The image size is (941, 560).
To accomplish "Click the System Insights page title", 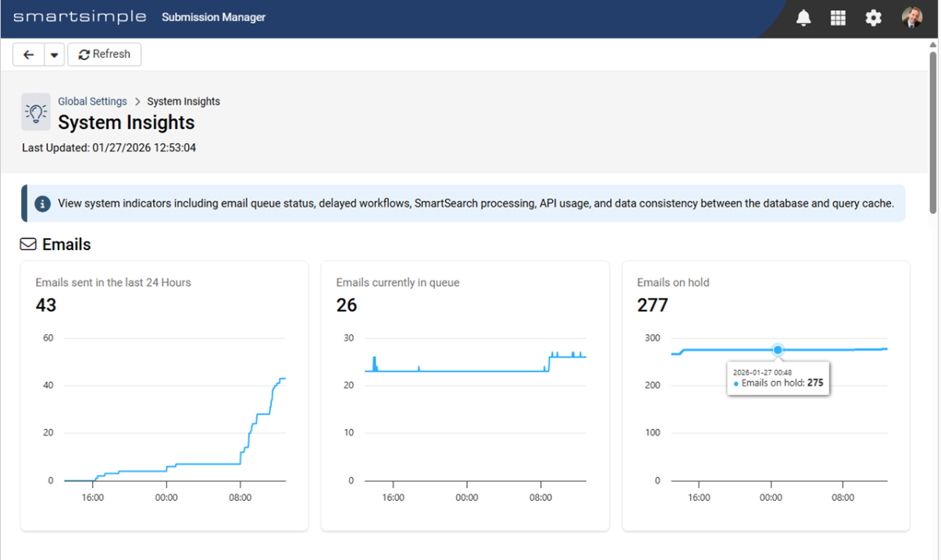I will (127, 123).
